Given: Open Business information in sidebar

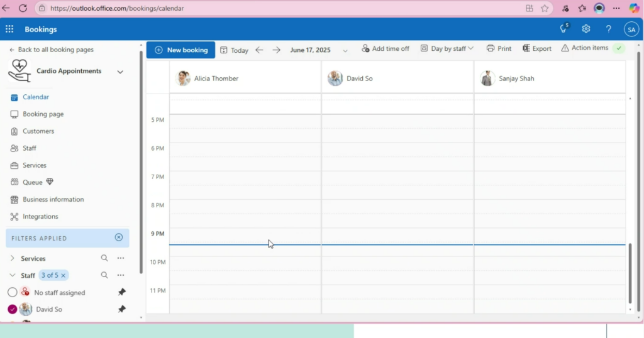Looking at the screenshot, I should 53,199.
